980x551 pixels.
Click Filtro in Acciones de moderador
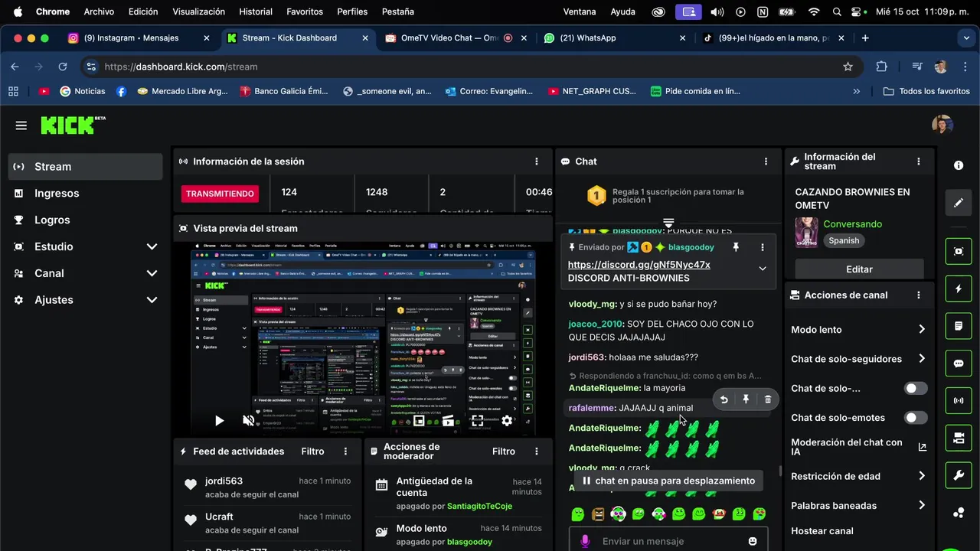(x=503, y=452)
